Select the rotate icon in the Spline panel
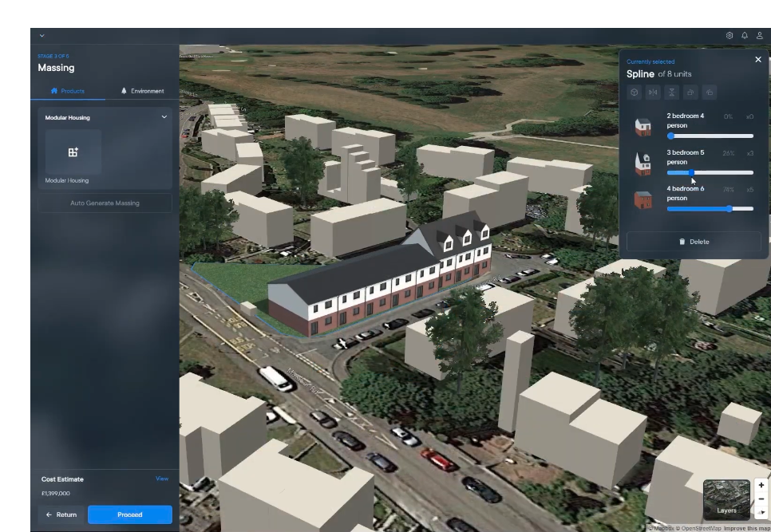The image size is (771, 532). (690, 93)
